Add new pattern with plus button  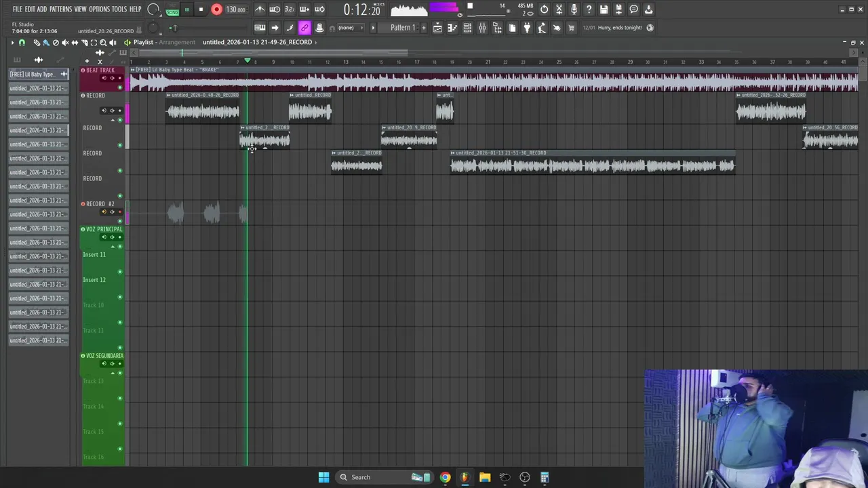tap(424, 28)
